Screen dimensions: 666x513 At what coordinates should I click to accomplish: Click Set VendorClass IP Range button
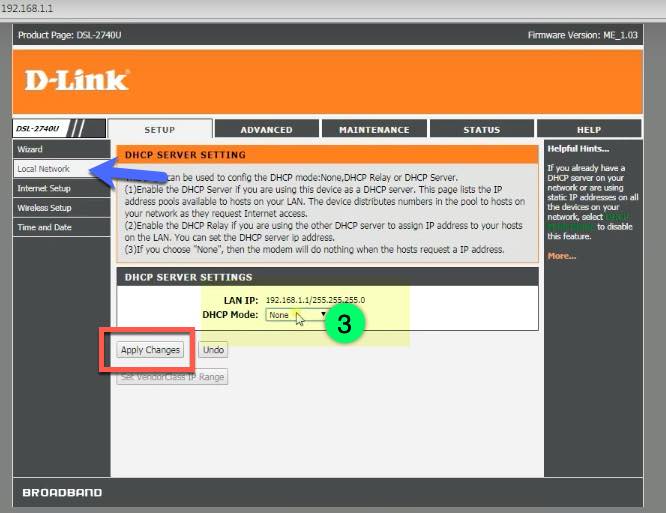point(172,377)
